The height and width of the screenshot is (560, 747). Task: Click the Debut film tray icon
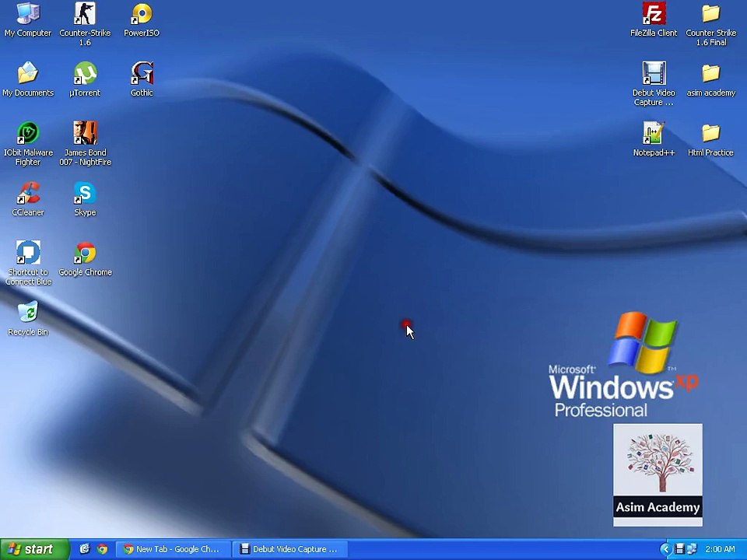point(680,549)
